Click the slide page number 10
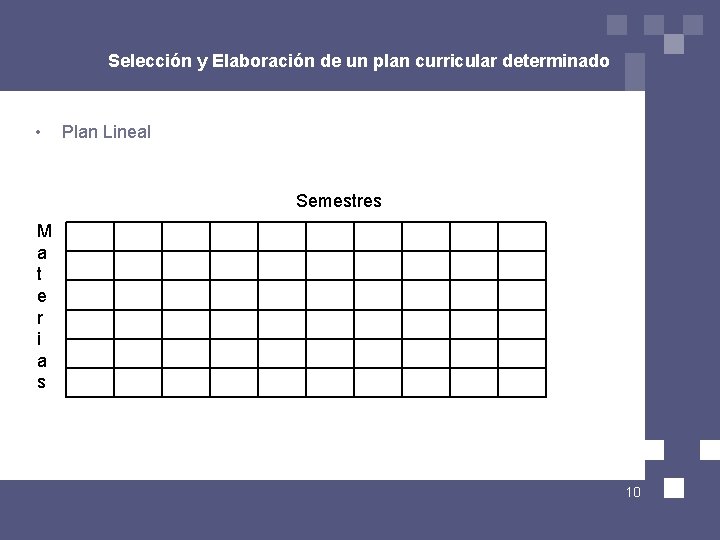Image resolution: width=720 pixels, height=540 pixels. (x=632, y=492)
